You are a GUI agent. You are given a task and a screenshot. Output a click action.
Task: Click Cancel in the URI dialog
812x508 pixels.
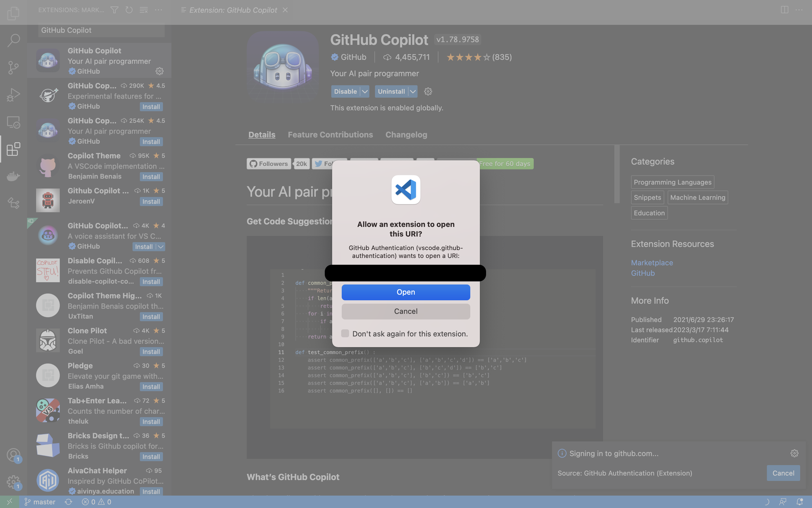pyautogui.click(x=406, y=311)
